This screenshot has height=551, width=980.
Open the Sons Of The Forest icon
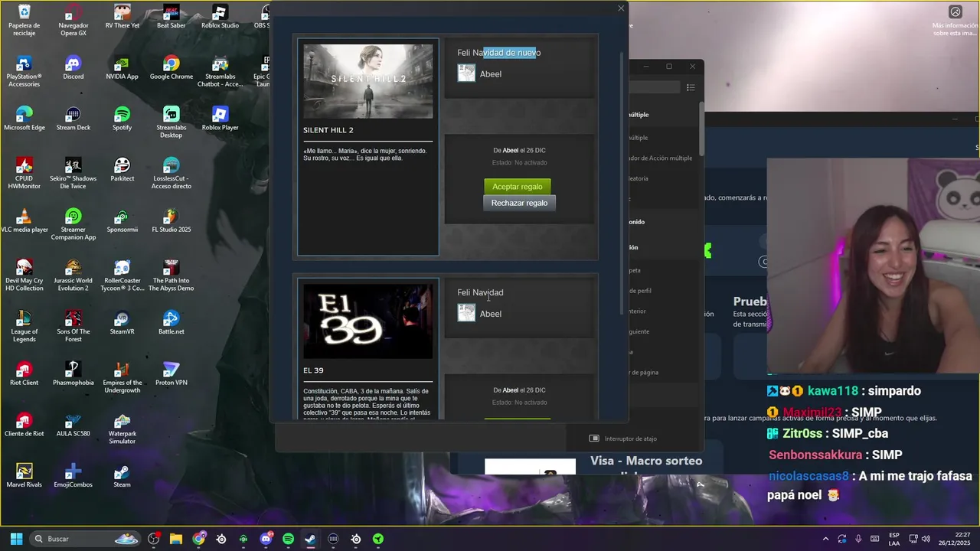click(x=73, y=327)
